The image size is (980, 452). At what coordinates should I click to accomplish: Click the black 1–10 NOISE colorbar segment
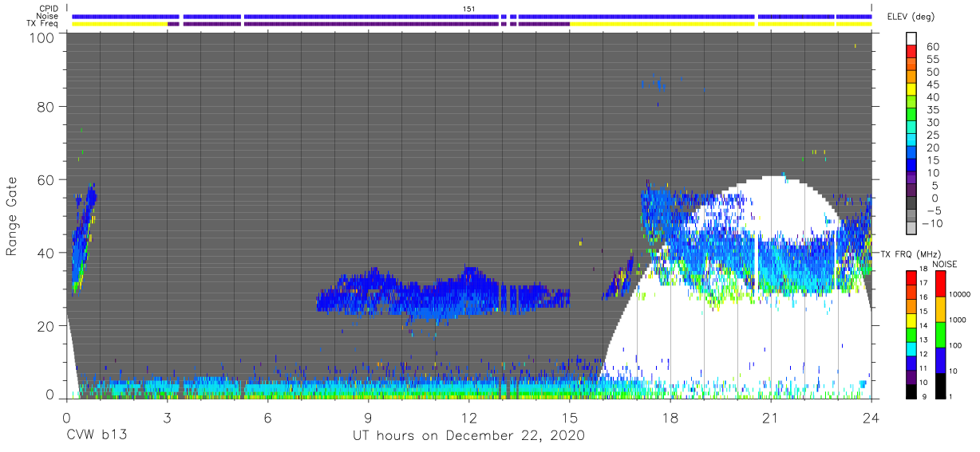click(942, 384)
